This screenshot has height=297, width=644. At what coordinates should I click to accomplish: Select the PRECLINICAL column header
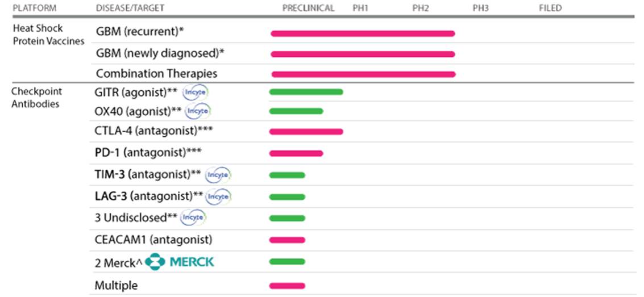308,8
